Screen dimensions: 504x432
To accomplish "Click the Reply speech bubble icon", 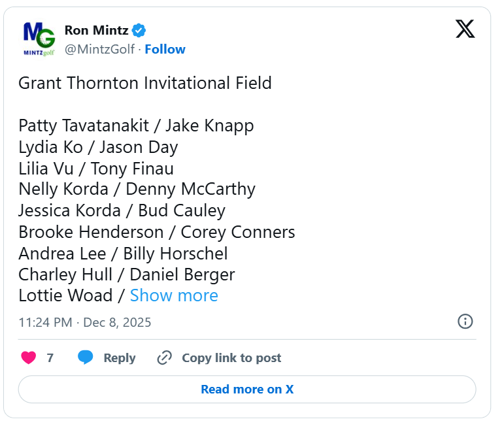I will pos(86,358).
